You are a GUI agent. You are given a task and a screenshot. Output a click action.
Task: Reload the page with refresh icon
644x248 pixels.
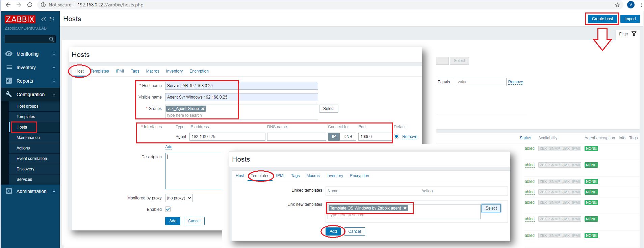point(30,5)
